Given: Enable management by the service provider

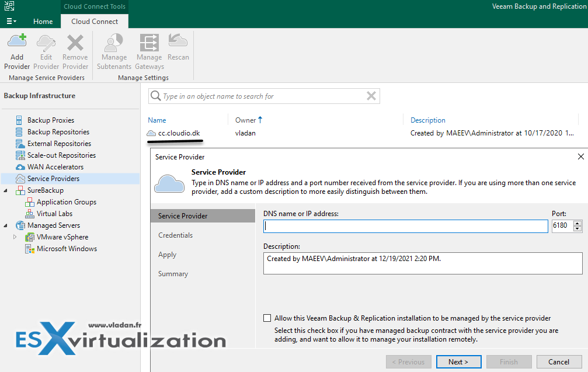Looking at the screenshot, I should click(267, 318).
